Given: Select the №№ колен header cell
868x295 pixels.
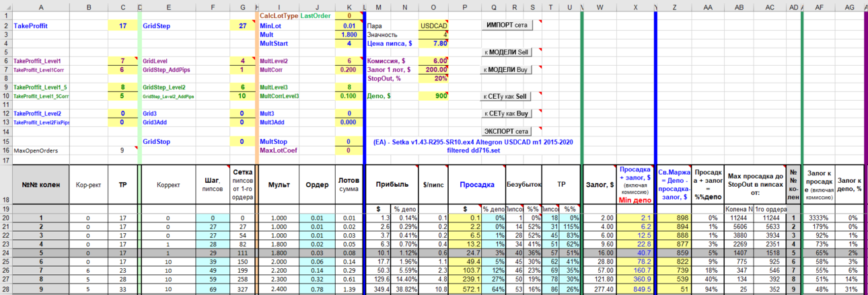Looking at the screenshot, I should 40,184.
